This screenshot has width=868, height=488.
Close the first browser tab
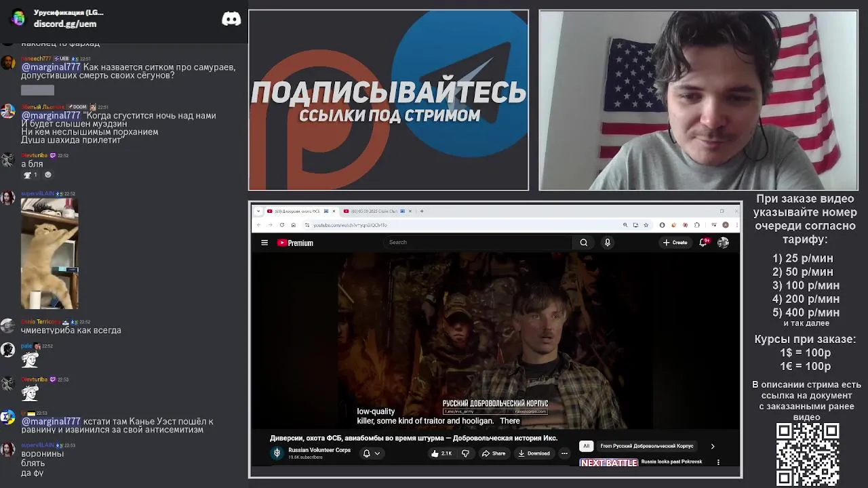click(x=334, y=211)
